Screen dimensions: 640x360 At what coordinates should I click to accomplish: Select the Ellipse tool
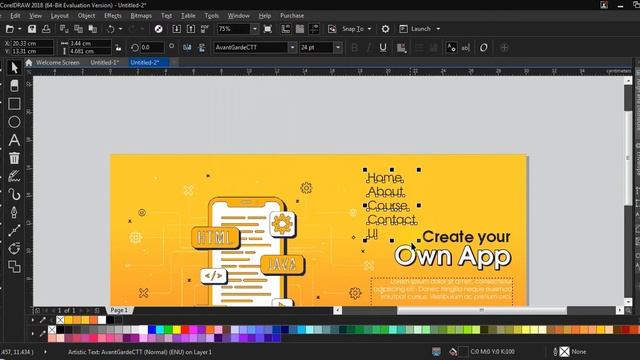point(14,122)
